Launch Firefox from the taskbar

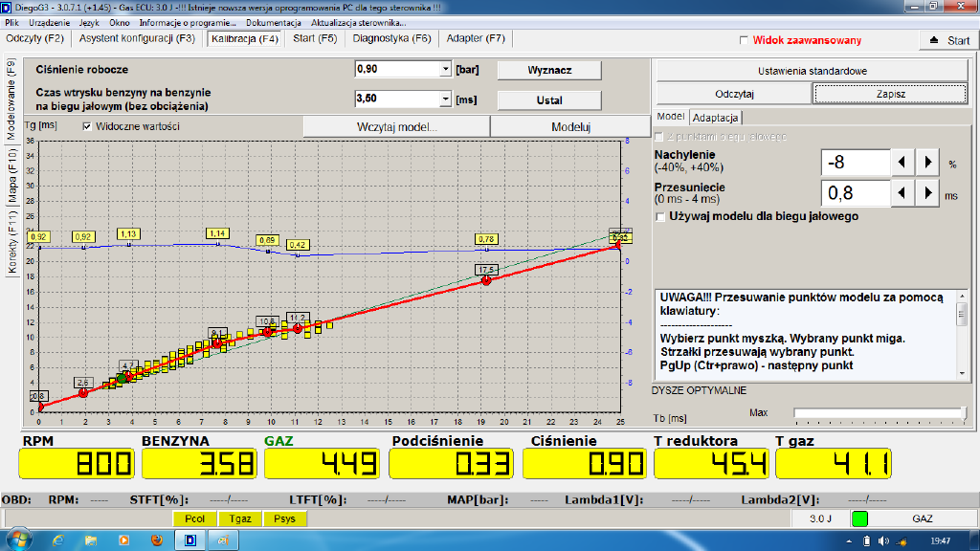tap(157, 540)
